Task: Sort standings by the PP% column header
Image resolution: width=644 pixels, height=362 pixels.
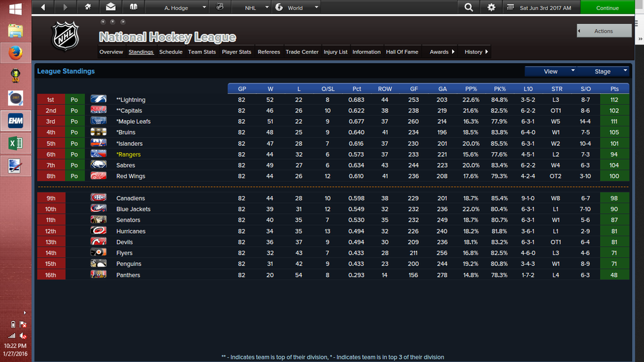Action: pos(471,89)
